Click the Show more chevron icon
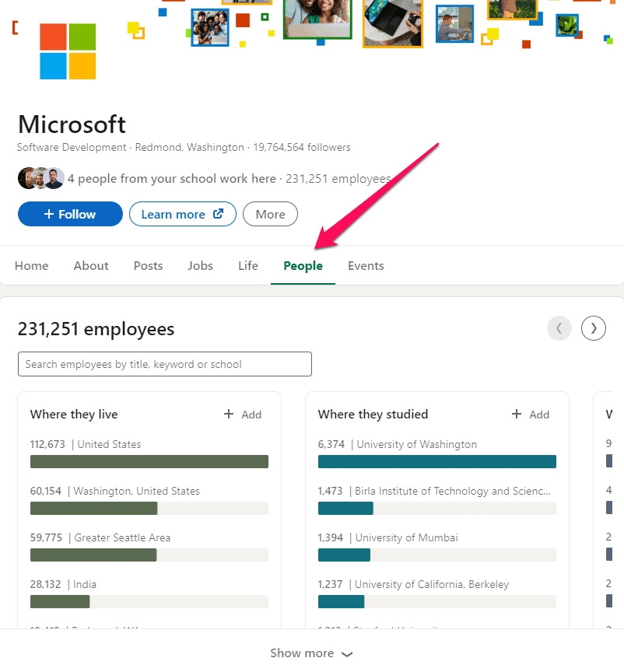Viewport: 624px width, 672px height. click(347, 654)
